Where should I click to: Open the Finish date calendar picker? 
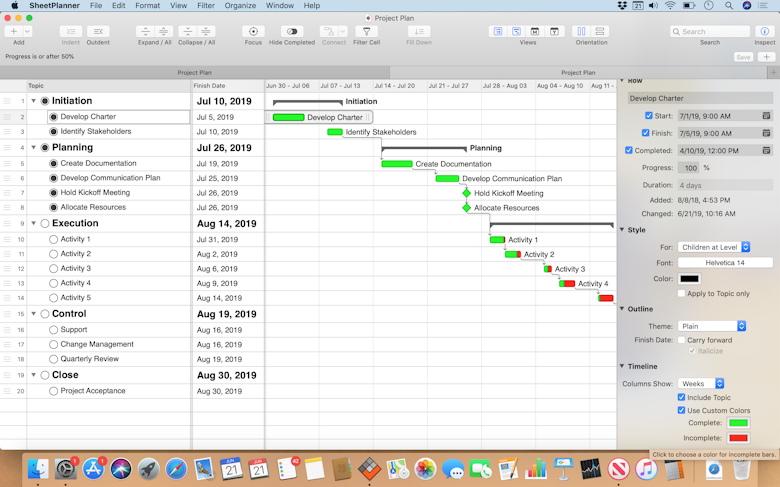click(766, 133)
